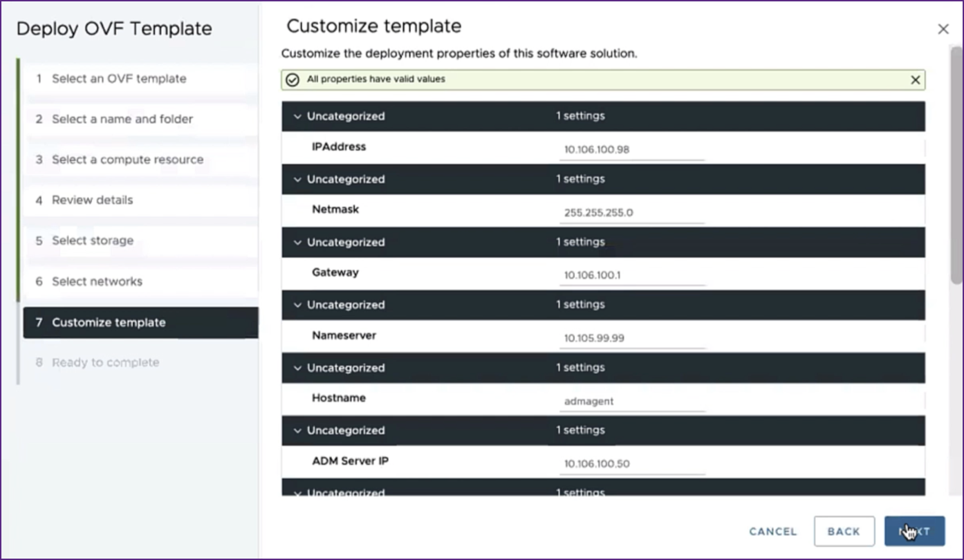Dismiss the valid values notification banner
This screenshot has width=964, height=560.
(915, 80)
